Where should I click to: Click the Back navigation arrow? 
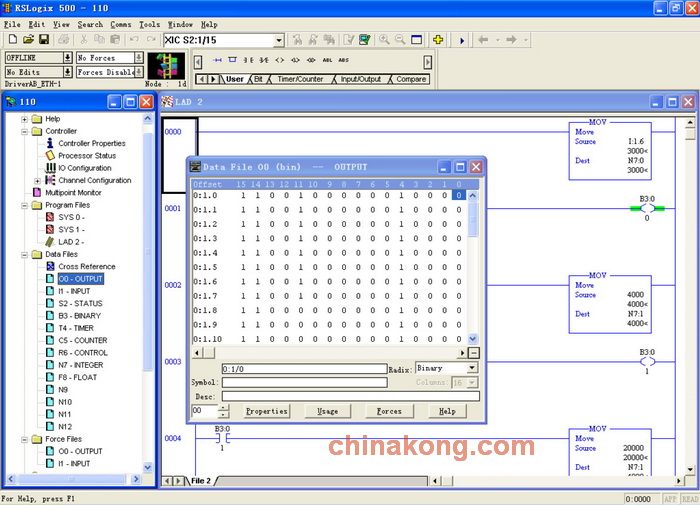pyautogui.click(x=483, y=40)
